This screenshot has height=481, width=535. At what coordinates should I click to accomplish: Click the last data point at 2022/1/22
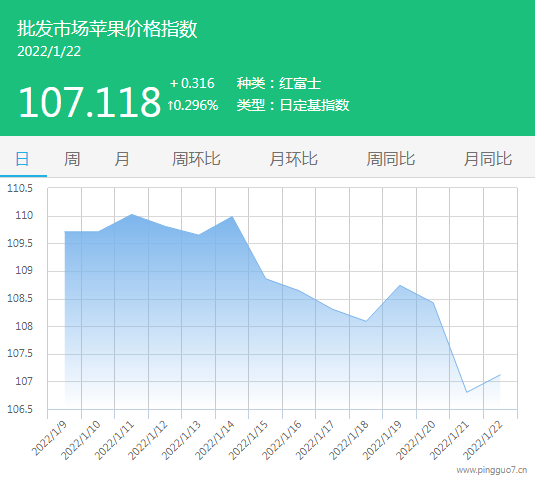pos(500,375)
